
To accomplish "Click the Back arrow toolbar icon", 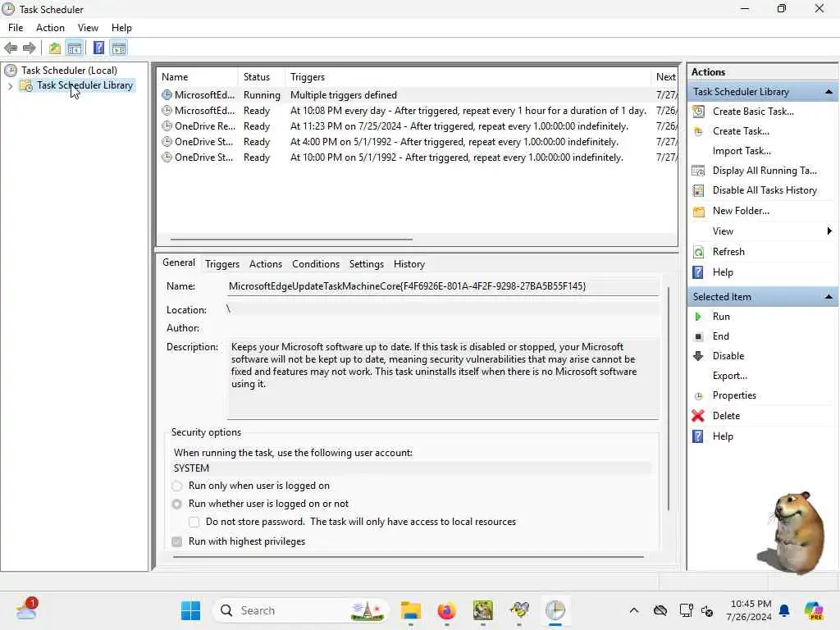I will coord(11,48).
